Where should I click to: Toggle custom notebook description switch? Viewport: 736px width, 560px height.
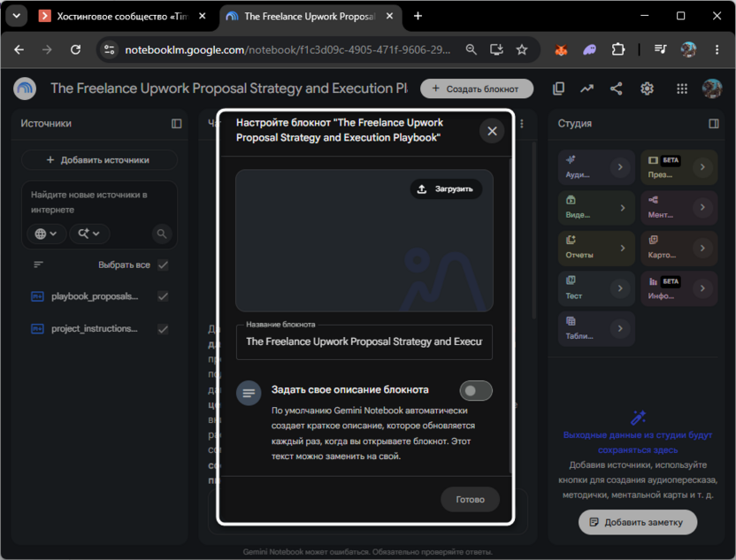point(476,390)
